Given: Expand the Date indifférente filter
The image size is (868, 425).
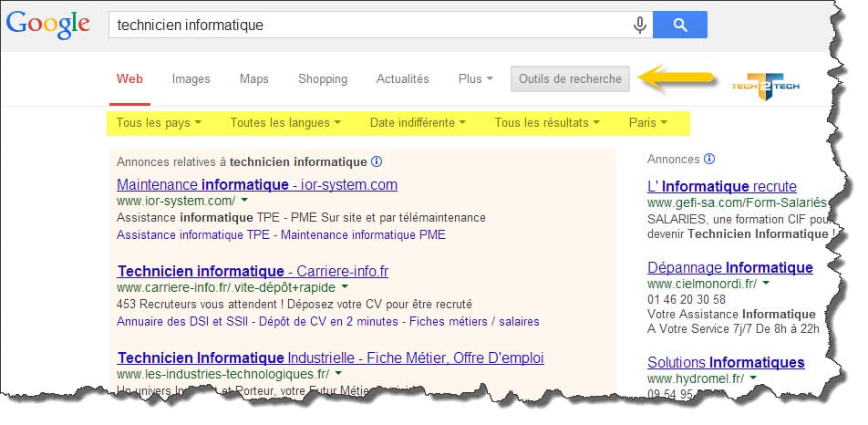Looking at the screenshot, I should (x=418, y=123).
